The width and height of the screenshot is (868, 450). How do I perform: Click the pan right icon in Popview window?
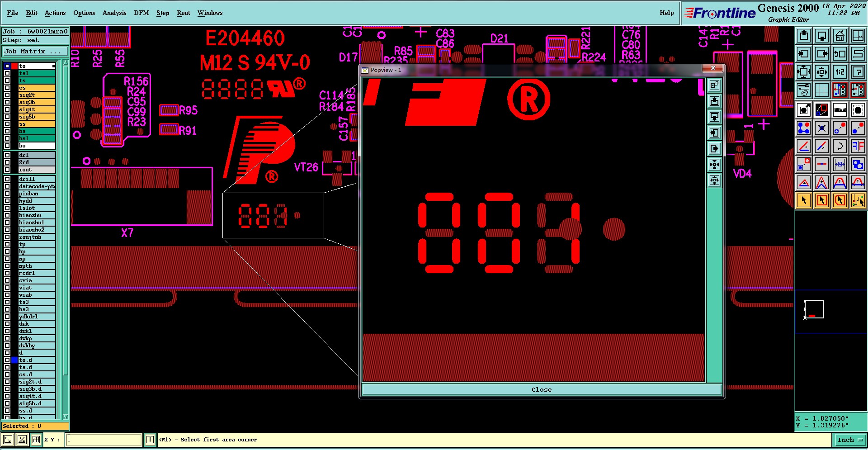(x=714, y=148)
